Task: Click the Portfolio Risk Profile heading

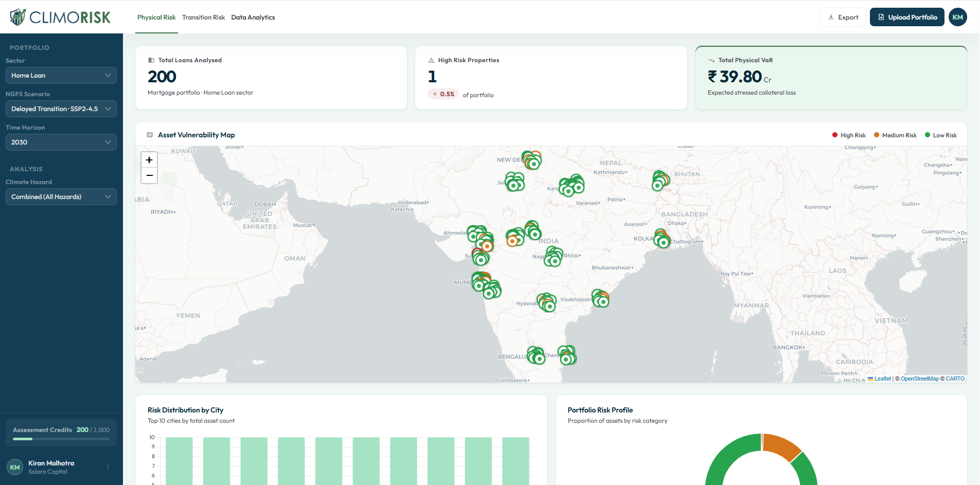Action: coord(600,410)
